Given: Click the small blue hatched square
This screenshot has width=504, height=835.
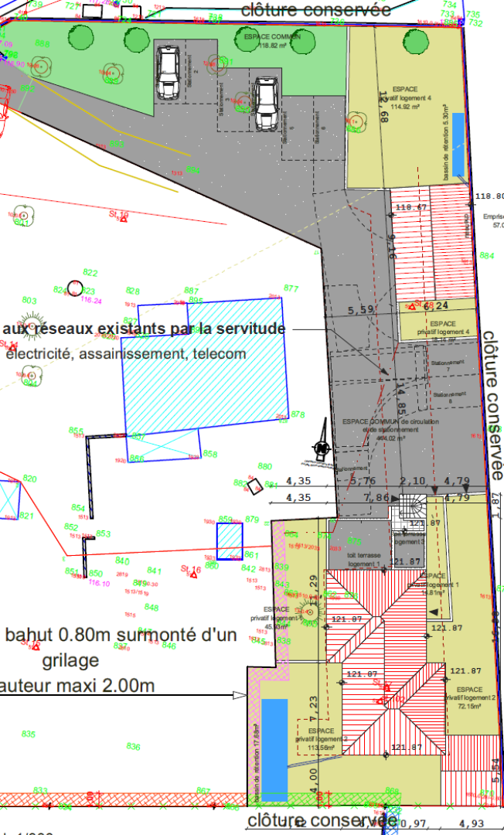Looking at the screenshot, I should click(229, 541).
